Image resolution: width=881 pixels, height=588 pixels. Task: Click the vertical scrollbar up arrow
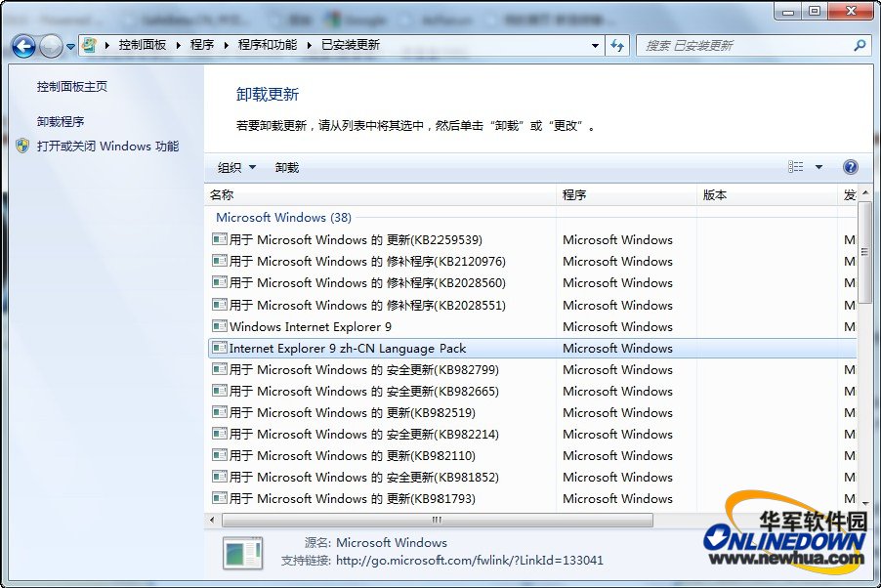(x=865, y=192)
